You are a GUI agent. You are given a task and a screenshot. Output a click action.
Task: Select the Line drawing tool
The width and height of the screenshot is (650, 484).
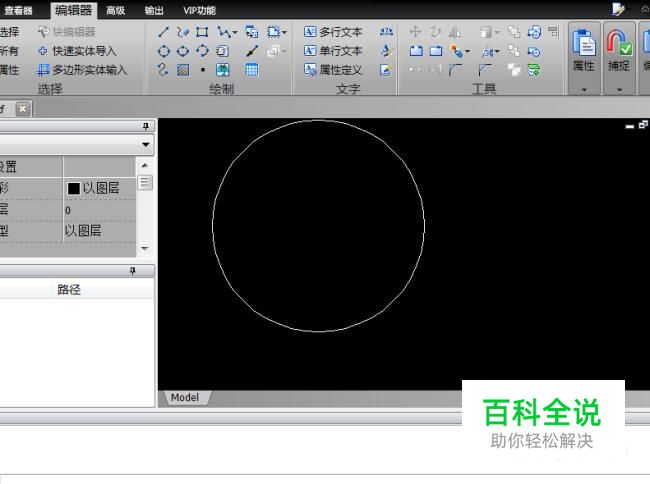163,32
